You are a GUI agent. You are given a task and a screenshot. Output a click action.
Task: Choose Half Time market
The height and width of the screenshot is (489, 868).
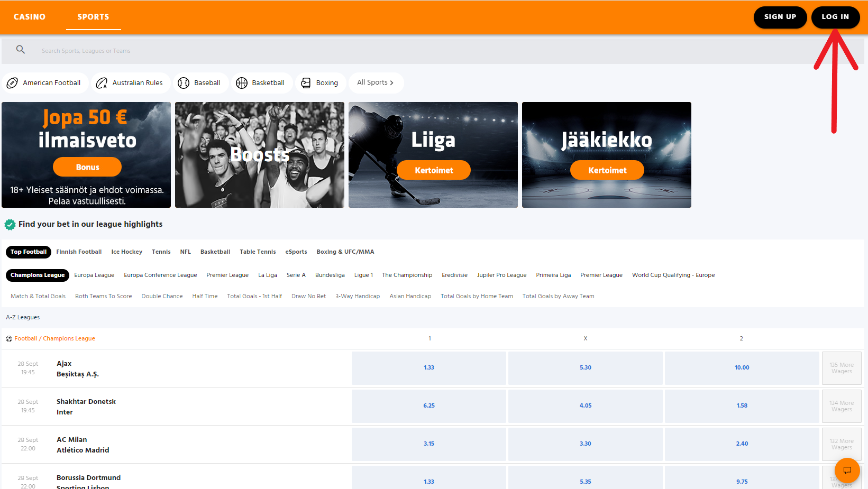click(205, 297)
